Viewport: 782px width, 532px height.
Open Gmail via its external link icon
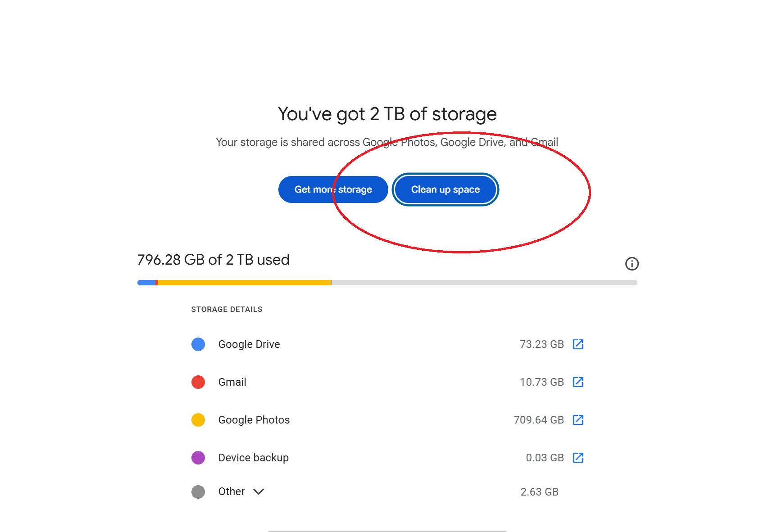[x=578, y=382]
